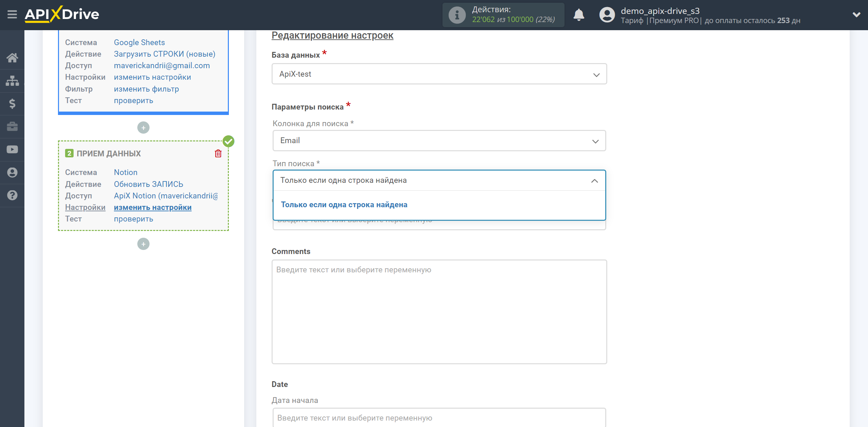Screen dimensions: 868x427
Task: Click Notion block 'изменить настройки' link
Action: [153, 208]
